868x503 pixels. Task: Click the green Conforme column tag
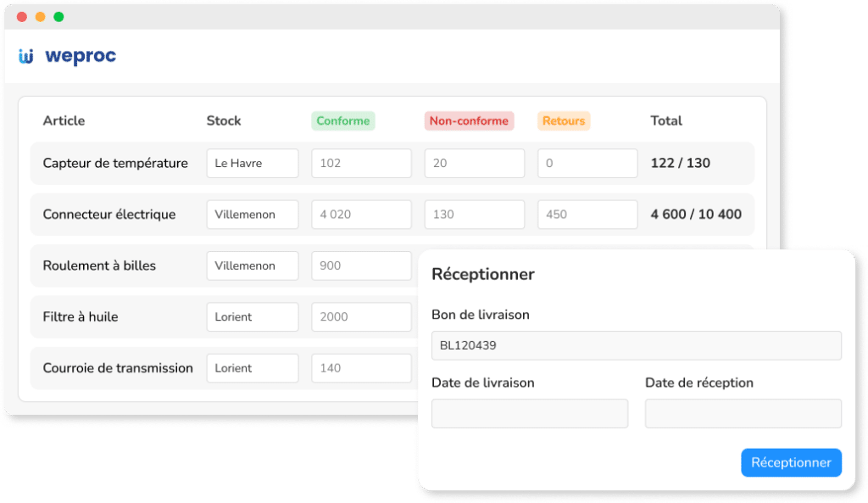coord(342,120)
